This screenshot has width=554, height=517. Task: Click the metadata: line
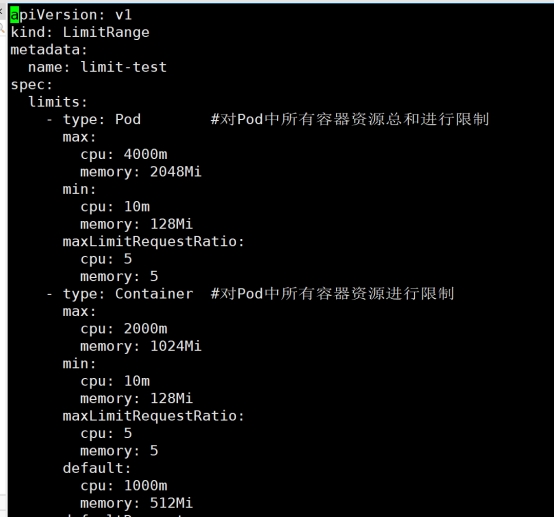pyautogui.click(x=49, y=50)
